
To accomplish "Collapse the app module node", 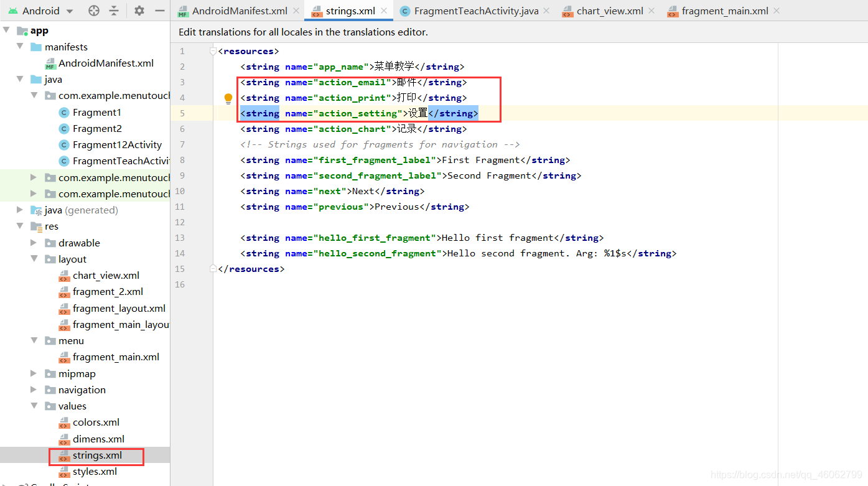I will [x=6, y=30].
